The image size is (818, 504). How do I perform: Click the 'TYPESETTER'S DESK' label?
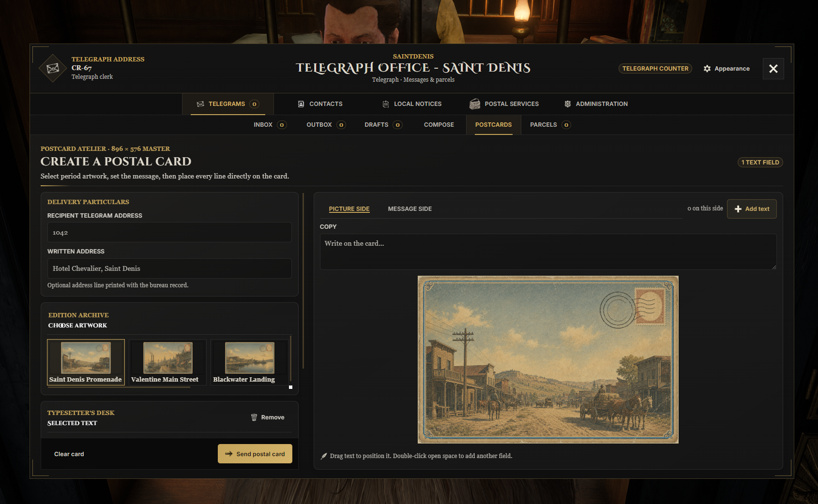tap(81, 413)
